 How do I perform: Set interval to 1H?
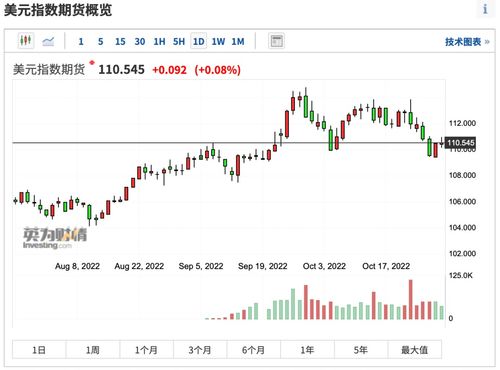(x=159, y=42)
